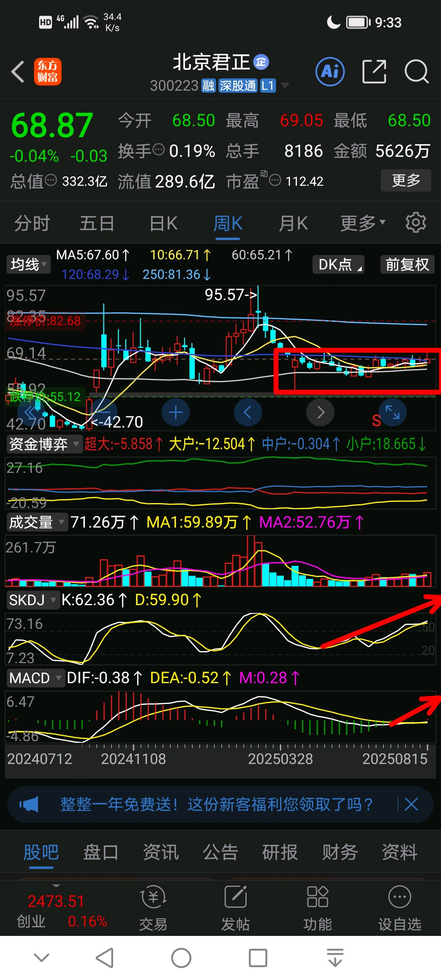Screen dimensions: 441x980
Task: Tap the stock code 300223
Action: pyautogui.click(x=174, y=86)
